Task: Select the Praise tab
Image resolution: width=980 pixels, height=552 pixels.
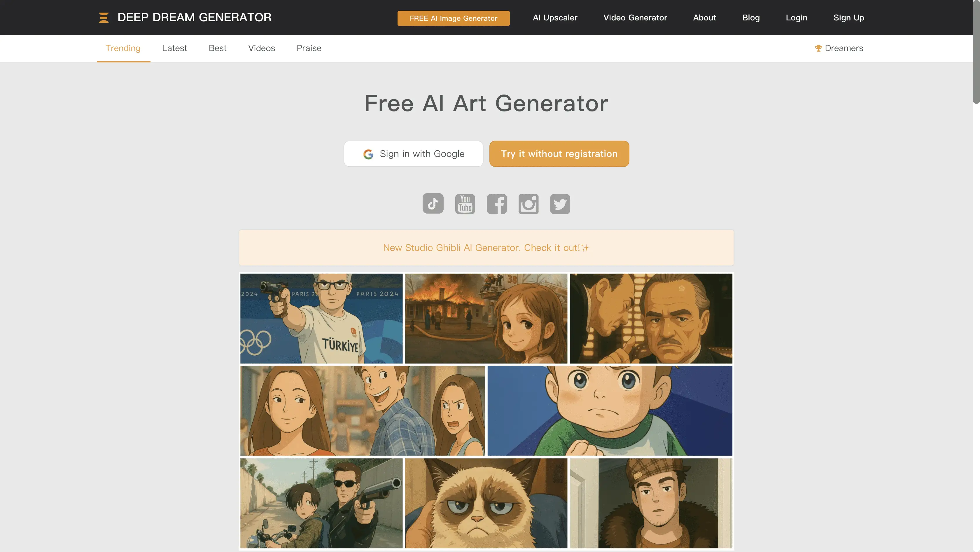Action: click(309, 48)
